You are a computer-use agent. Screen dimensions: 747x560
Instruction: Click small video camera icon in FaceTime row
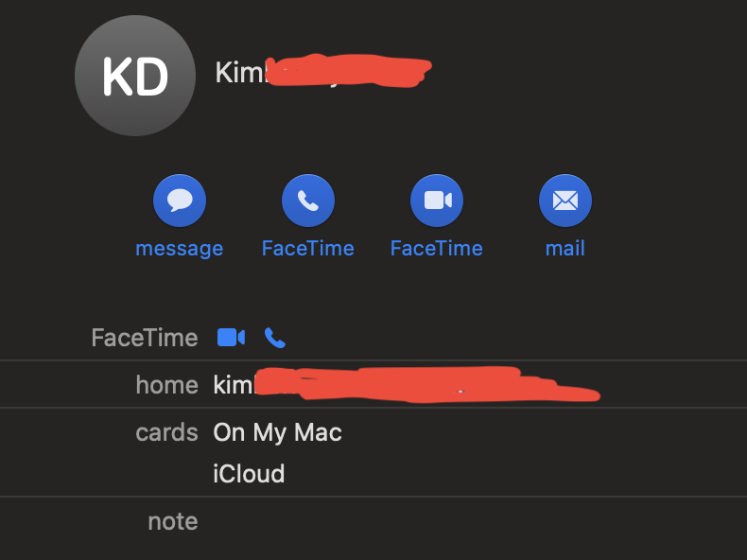tap(231, 338)
